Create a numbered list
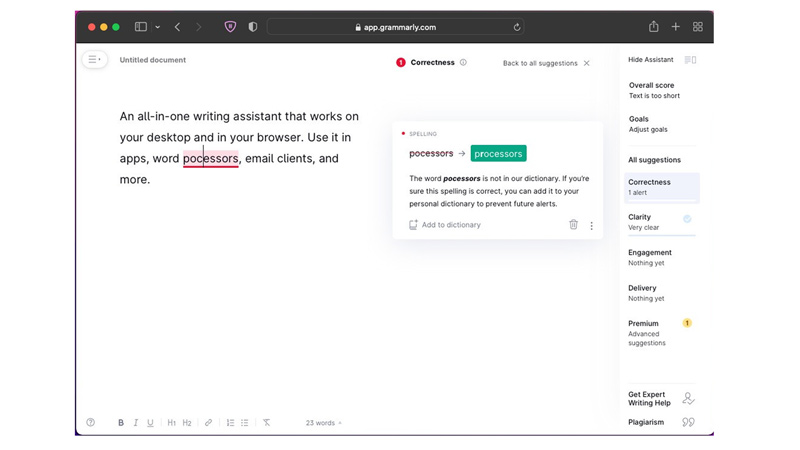The width and height of the screenshot is (800, 450). (230, 422)
